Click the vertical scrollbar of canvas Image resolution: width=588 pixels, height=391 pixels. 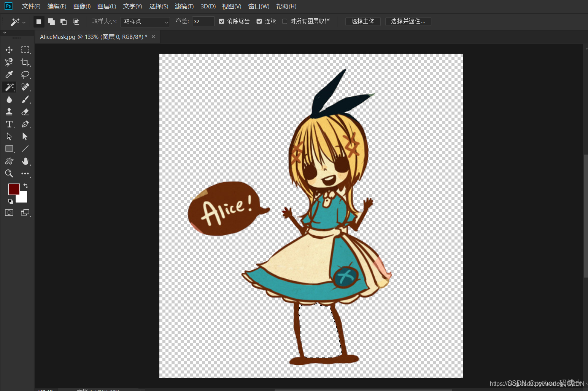pyautogui.click(x=586, y=216)
